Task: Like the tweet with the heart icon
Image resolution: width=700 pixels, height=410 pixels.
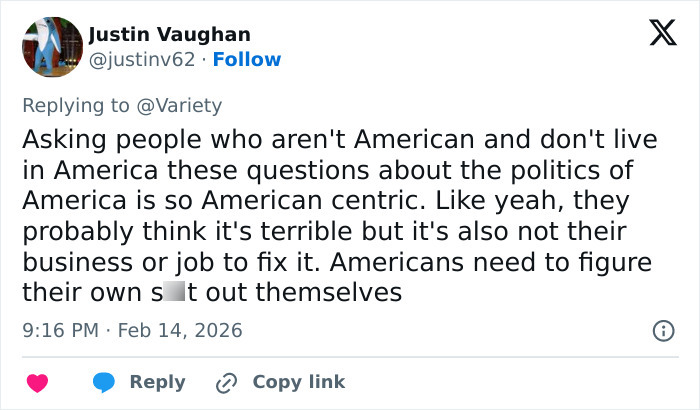Action: point(37,382)
